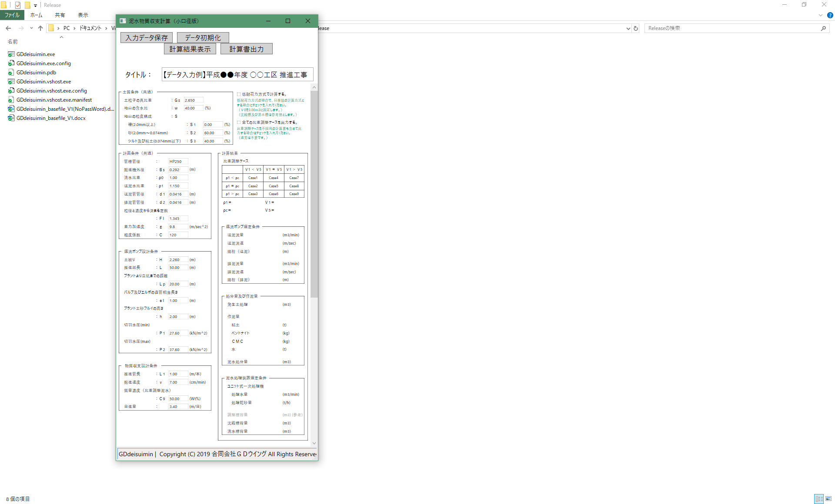Expand the Explorer ribbon chevron
Image resolution: width=835 pixels, height=504 pixels.
[x=820, y=15]
